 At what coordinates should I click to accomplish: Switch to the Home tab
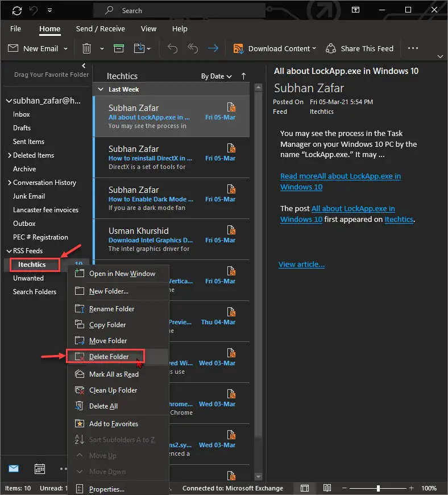pyautogui.click(x=49, y=28)
